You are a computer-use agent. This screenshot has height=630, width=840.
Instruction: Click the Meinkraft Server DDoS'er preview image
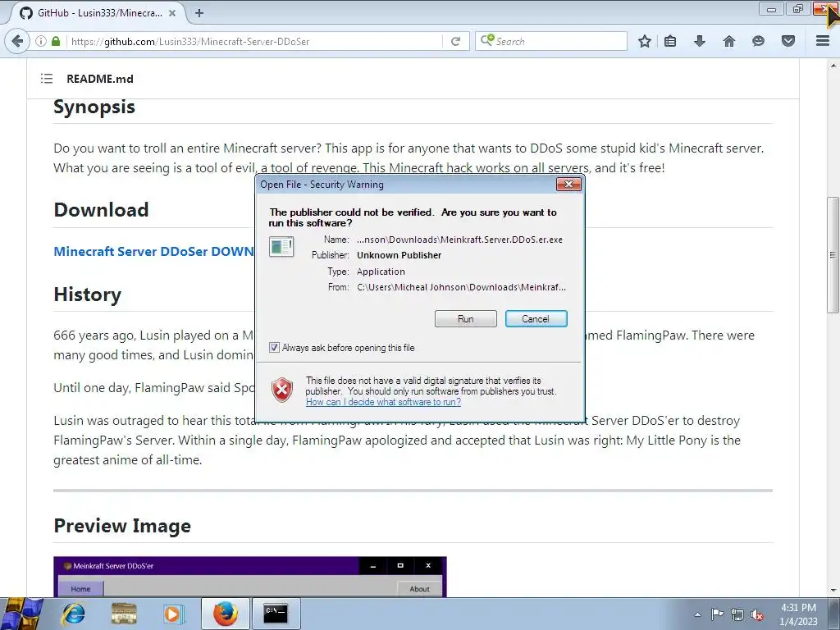click(249, 577)
